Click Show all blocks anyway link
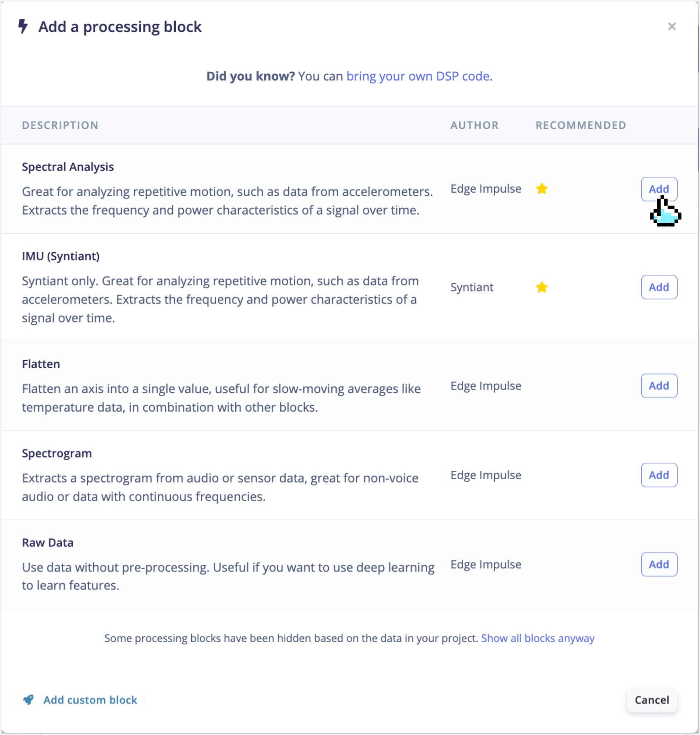Image resolution: width=700 pixels, height=735 pixels. click(538, 638)
